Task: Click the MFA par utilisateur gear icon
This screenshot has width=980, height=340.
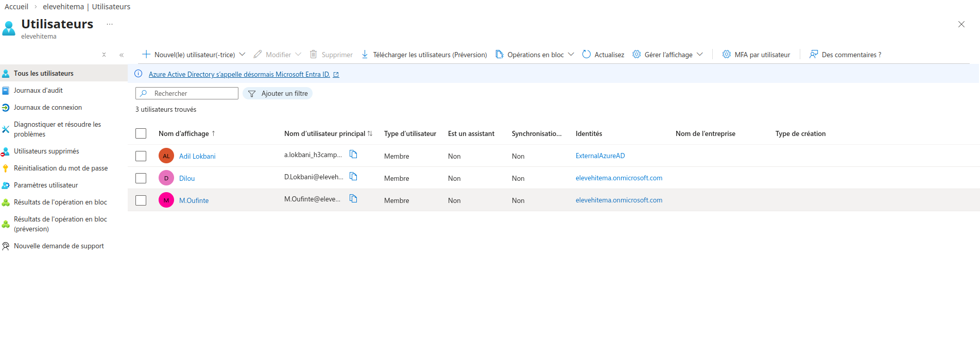Action: [726, 55]
